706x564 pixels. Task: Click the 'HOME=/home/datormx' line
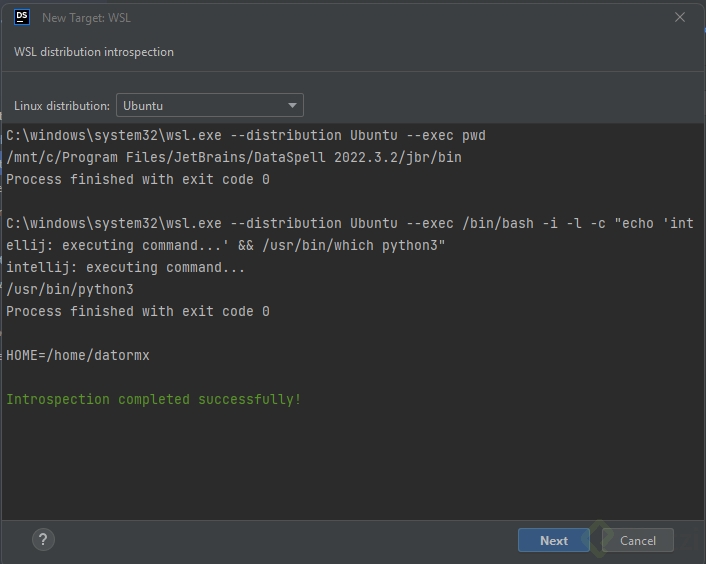(x=77, y=356)
